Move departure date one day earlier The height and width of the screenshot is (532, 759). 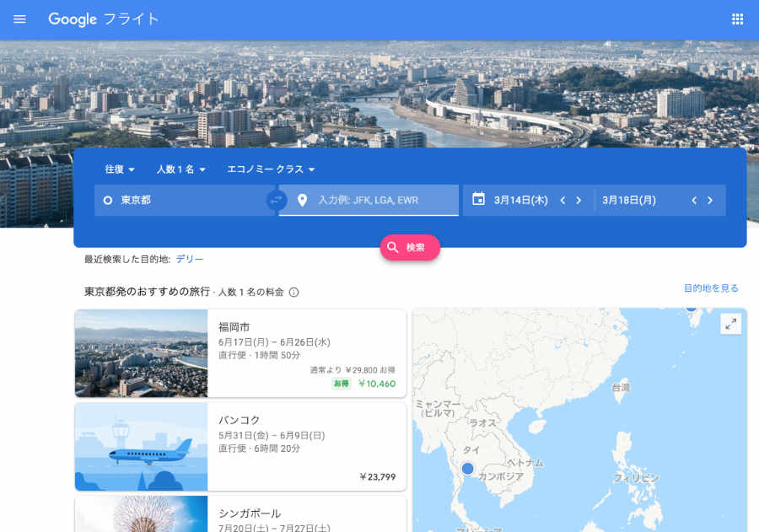point(563,201)
